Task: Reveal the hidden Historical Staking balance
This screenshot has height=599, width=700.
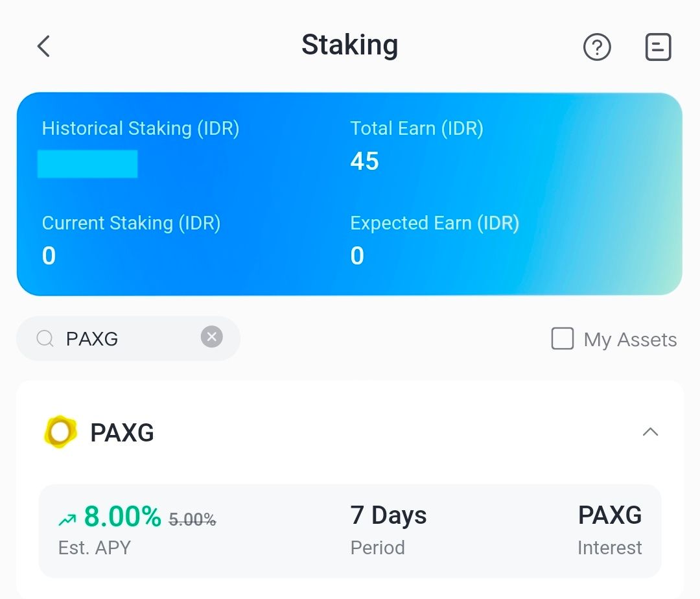Action: [88, 164]
